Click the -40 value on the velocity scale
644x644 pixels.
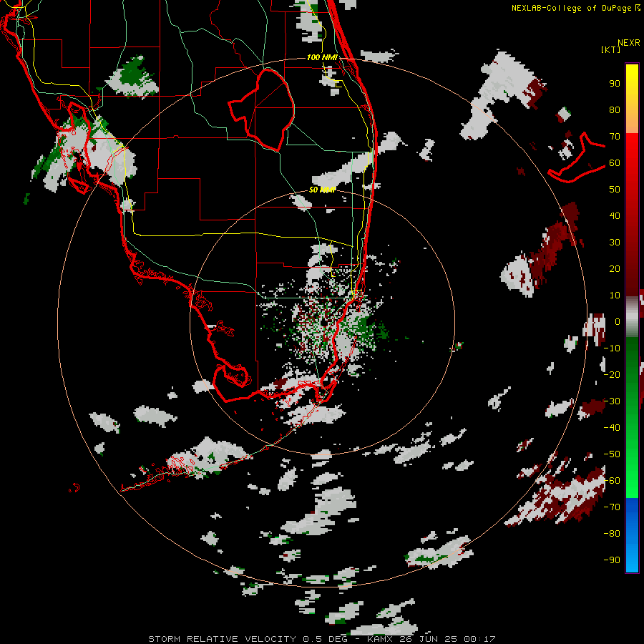(x=612, y=428)
